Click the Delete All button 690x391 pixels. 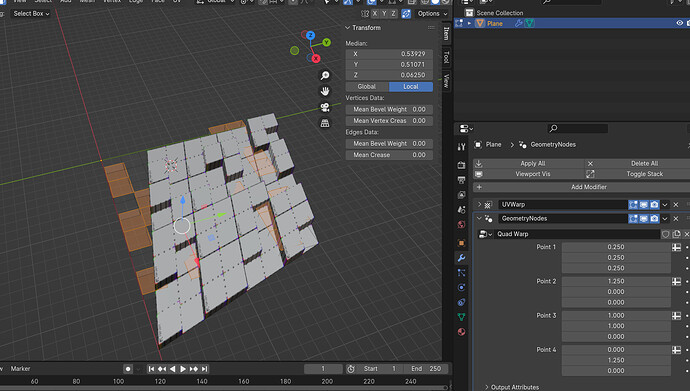638,164
